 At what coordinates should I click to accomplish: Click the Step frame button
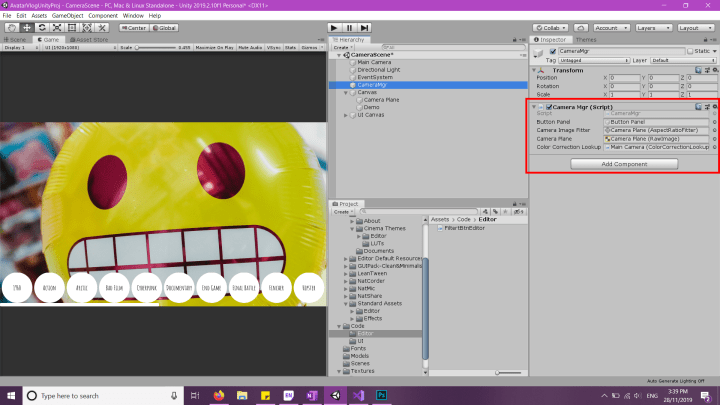[366, 28]
